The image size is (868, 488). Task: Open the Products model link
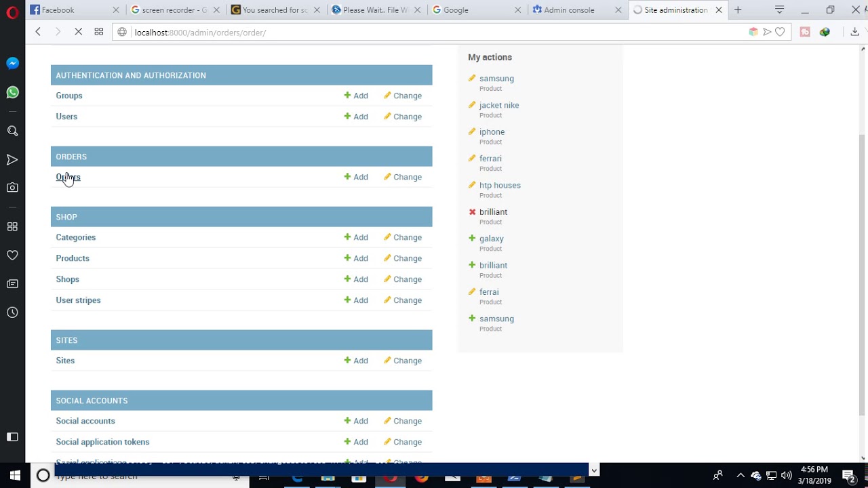(x=73, y=258)
